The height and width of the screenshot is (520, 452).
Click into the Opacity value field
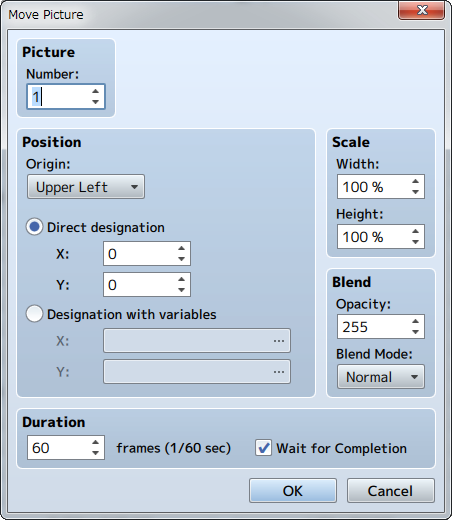(x=373, y=327)
